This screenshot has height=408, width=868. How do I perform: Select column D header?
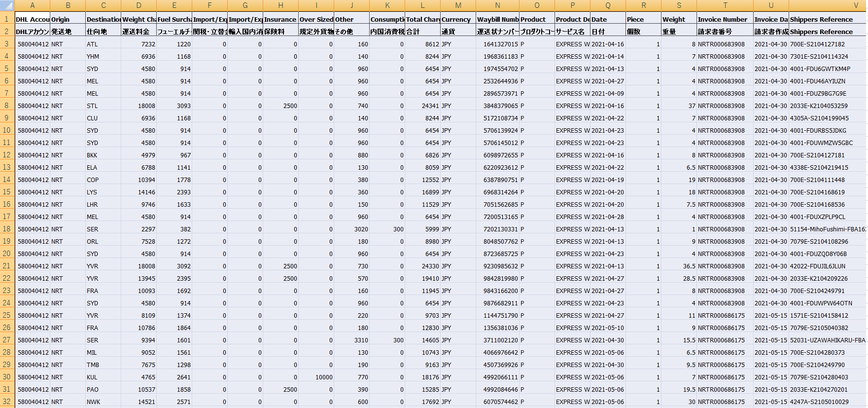coord(139,5)
